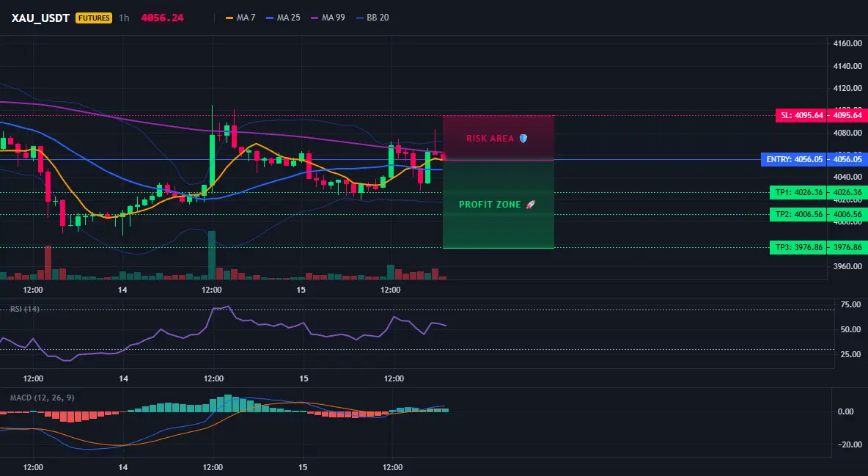This screenshot has height=476, width=868.
Task: Click the XAU_USDT symbol name
Action: point(40,18)
